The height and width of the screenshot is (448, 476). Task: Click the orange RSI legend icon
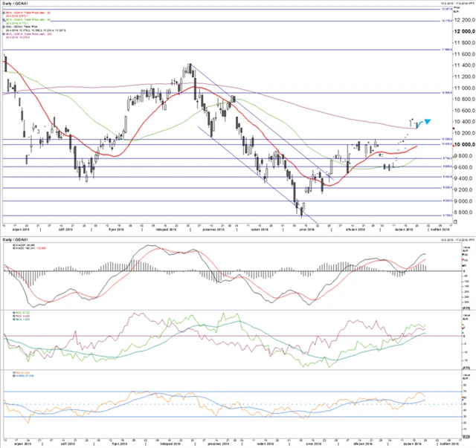pos(13,372)
